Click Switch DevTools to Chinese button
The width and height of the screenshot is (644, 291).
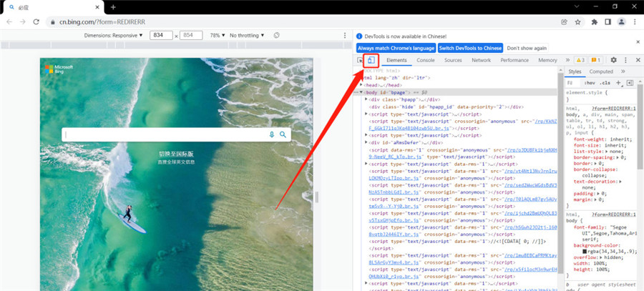pos(470,48)
